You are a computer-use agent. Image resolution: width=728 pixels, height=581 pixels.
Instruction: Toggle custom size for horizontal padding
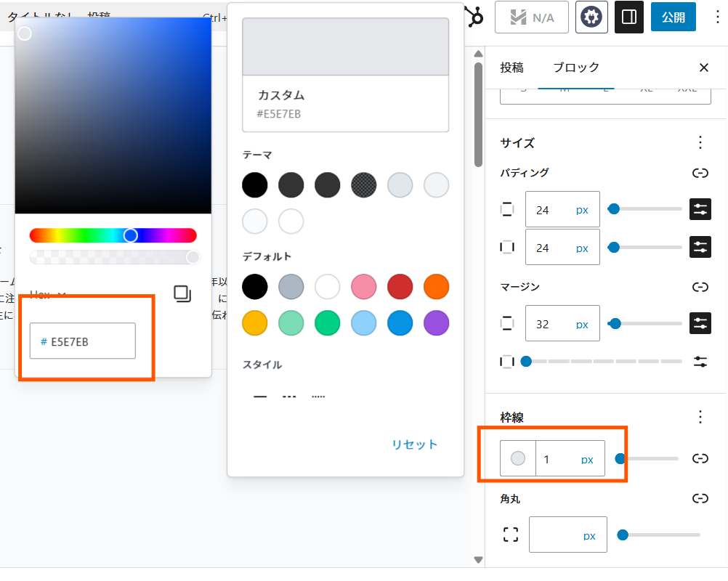pyautogui.click(x=700, y=247)
